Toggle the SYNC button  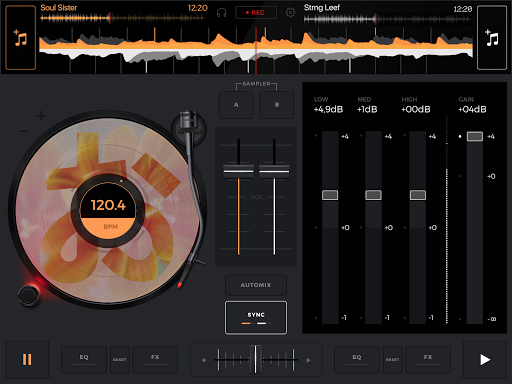coord(256,318)
